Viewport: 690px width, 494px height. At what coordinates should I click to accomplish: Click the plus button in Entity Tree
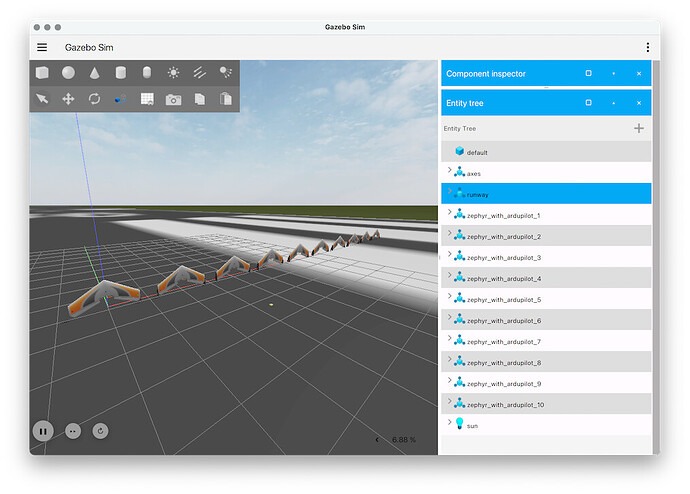639,128
